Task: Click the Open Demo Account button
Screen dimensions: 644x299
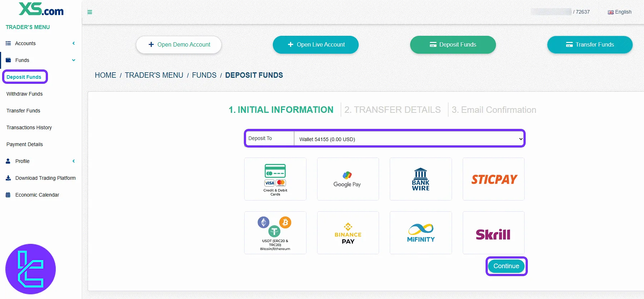Action: (179, 45)
